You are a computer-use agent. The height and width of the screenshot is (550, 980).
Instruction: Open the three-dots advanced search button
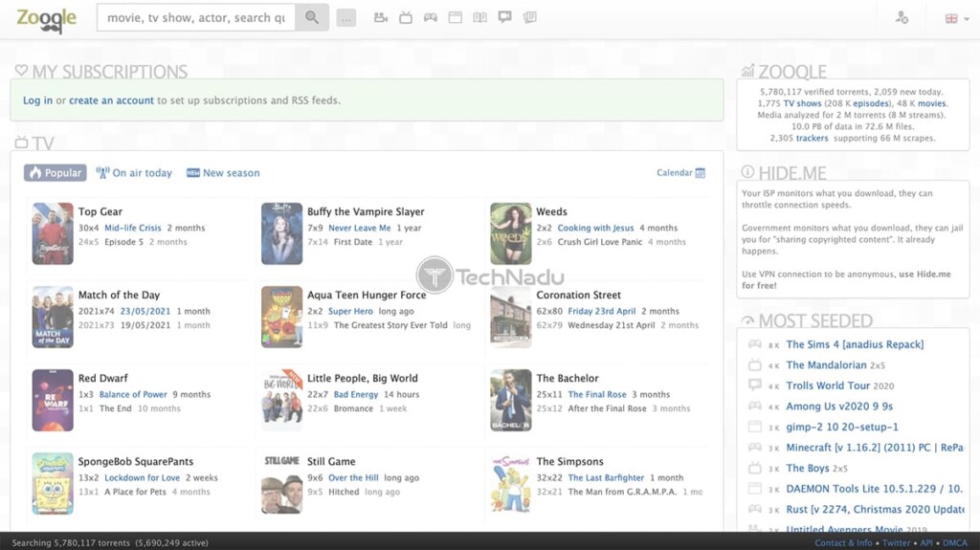click(x=345, y=18)
